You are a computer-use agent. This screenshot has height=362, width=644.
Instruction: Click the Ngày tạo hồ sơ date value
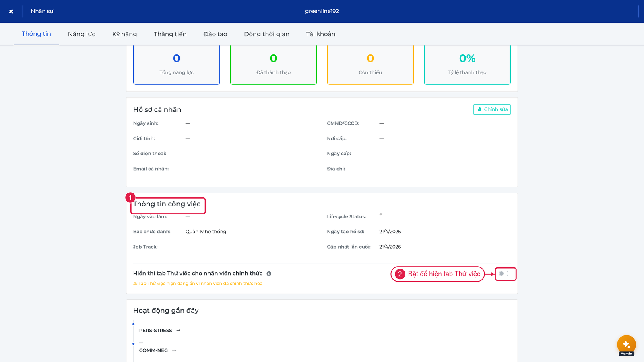390,232
